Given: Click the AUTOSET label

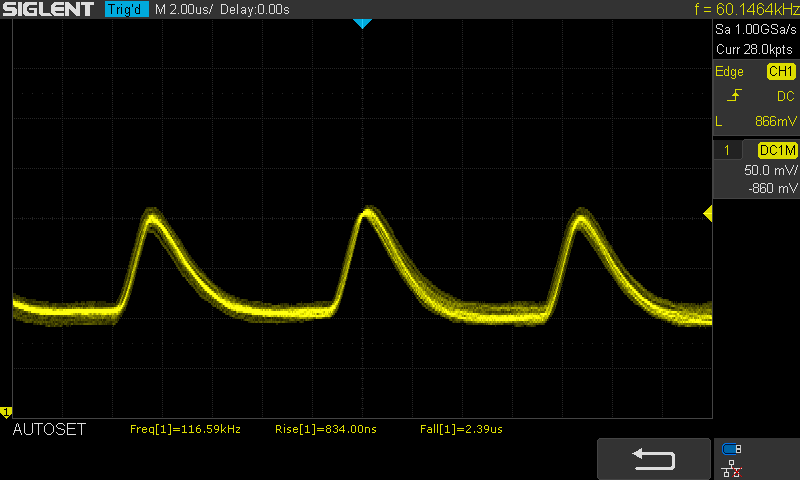Looking at the screenshot, I should (x=49, y=430).
